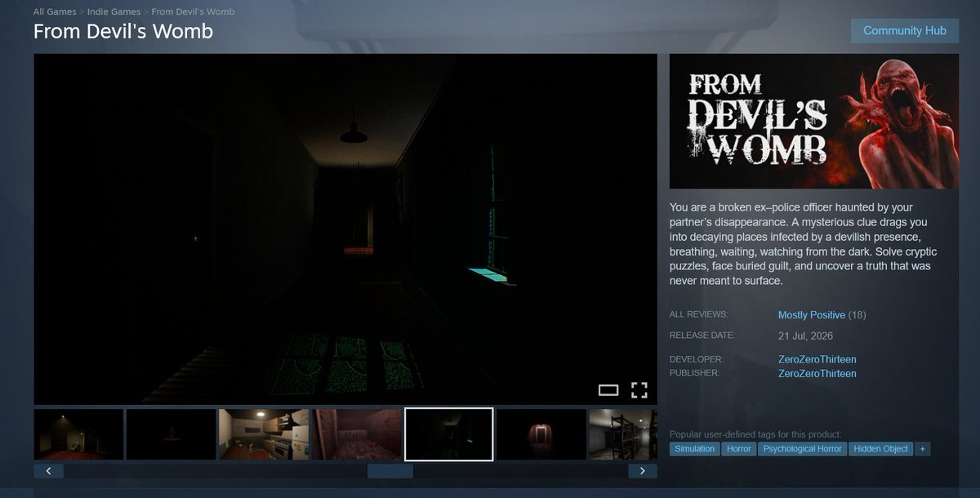Screen dimensions: 980x498
Task: Click the Simulation tag
Action: coord(694,449)
